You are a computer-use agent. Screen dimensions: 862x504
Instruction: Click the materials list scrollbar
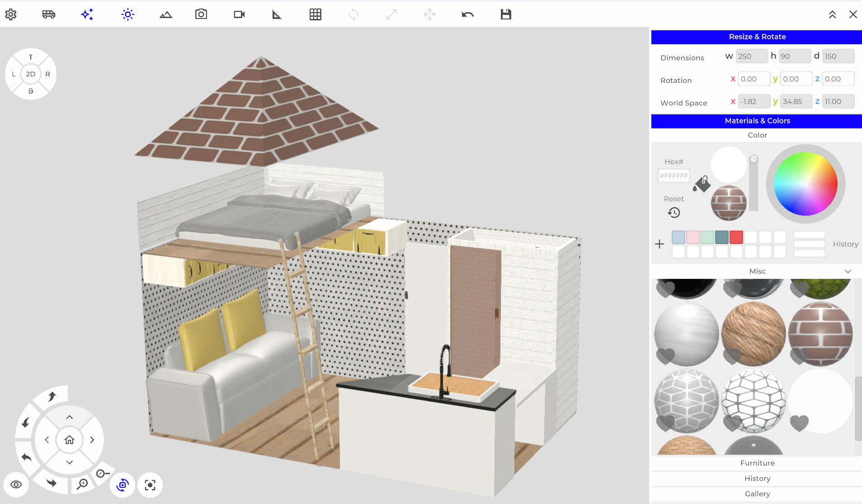pos(858,409)
